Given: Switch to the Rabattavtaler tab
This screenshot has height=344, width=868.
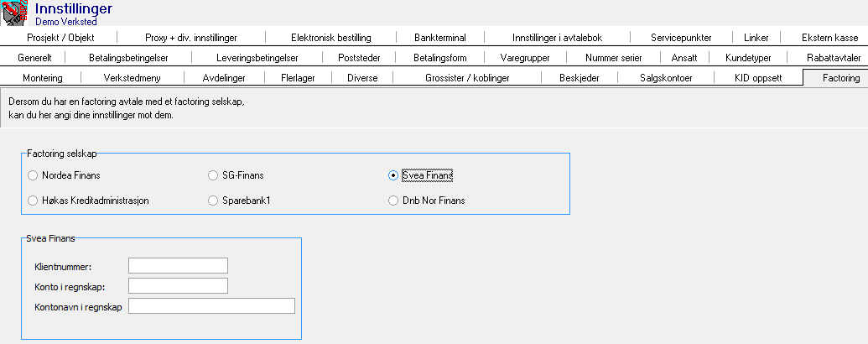Looking at the screenshot, I should (x=834, y=58).
